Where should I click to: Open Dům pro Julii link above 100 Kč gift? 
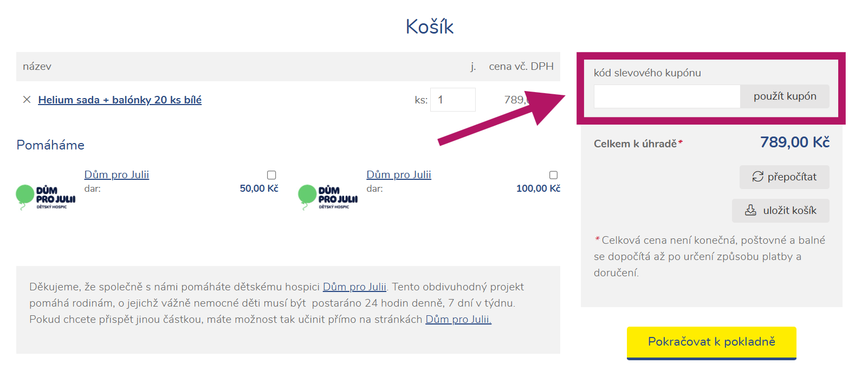pos(399,174)
